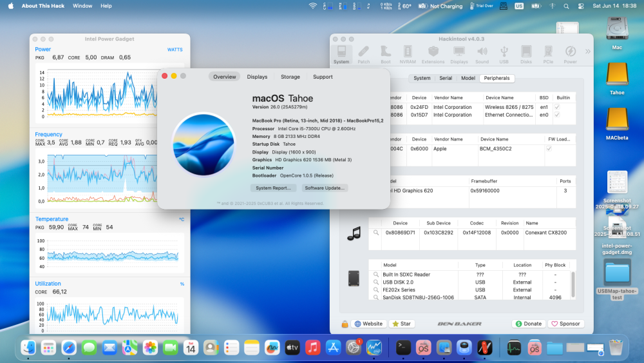This screenshot has height=363, width=644.
Task: Select the Overview tab in About window
Action: click(224, 77)
